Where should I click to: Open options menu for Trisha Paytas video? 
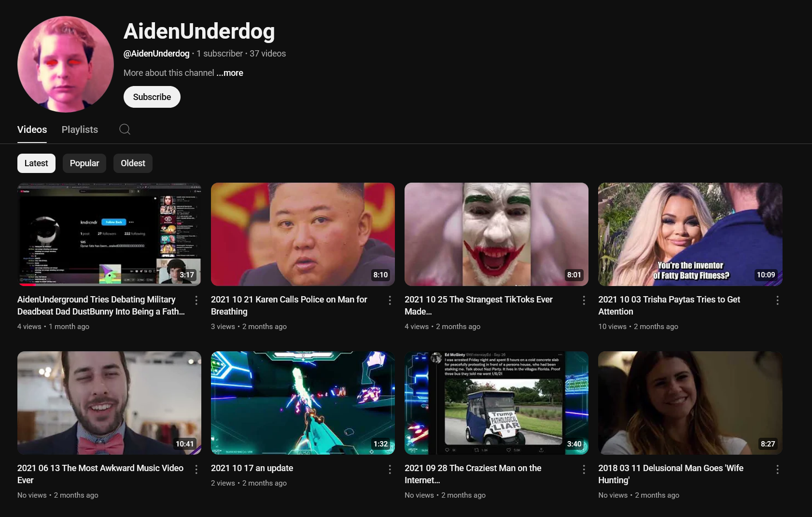coord(777,301)
